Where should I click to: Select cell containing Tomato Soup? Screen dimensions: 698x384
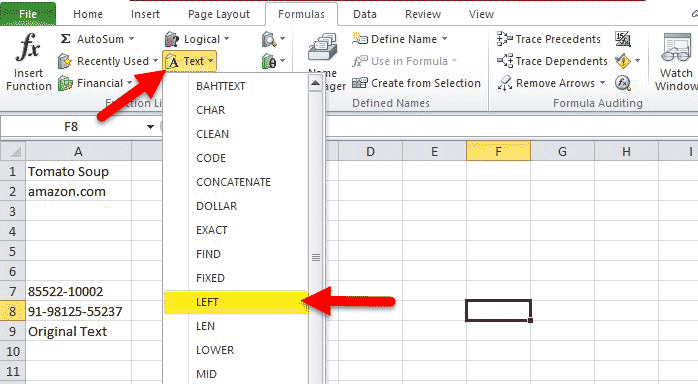pyautogui.click(x=78, y=171)
